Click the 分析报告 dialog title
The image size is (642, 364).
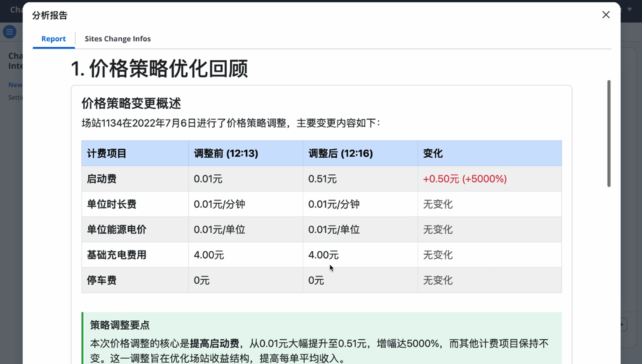tap(50, 15)
